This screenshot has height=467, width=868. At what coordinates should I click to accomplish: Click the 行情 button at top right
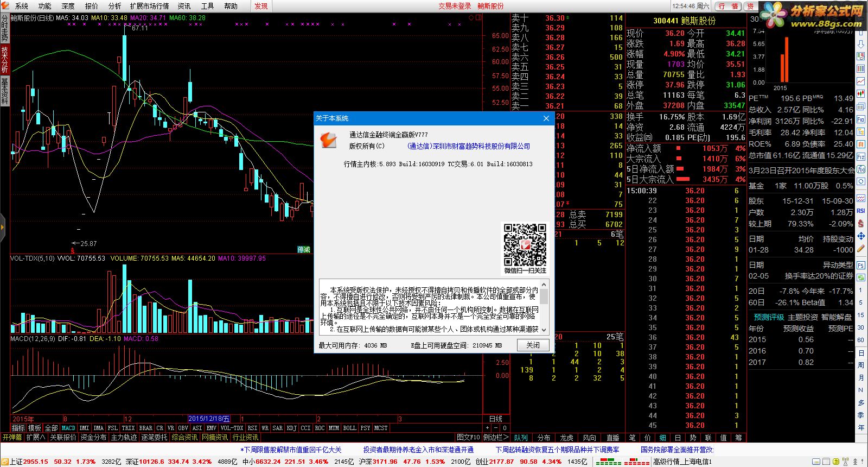pyautogui.click(x=727, y=6)
